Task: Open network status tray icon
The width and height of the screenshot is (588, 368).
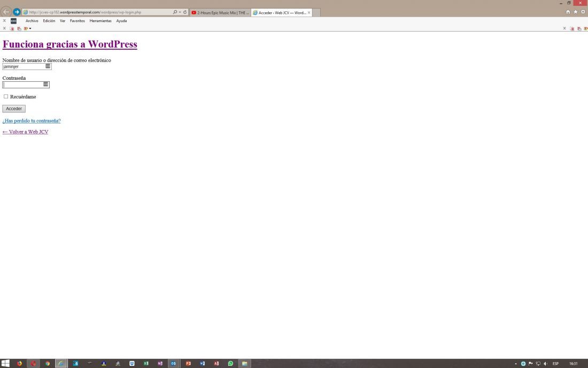Action: click(538, 364)
